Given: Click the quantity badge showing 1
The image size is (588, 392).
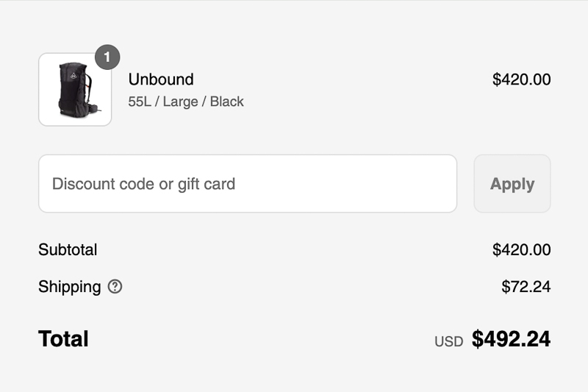Looking at the screenshot, I should 107,57.
